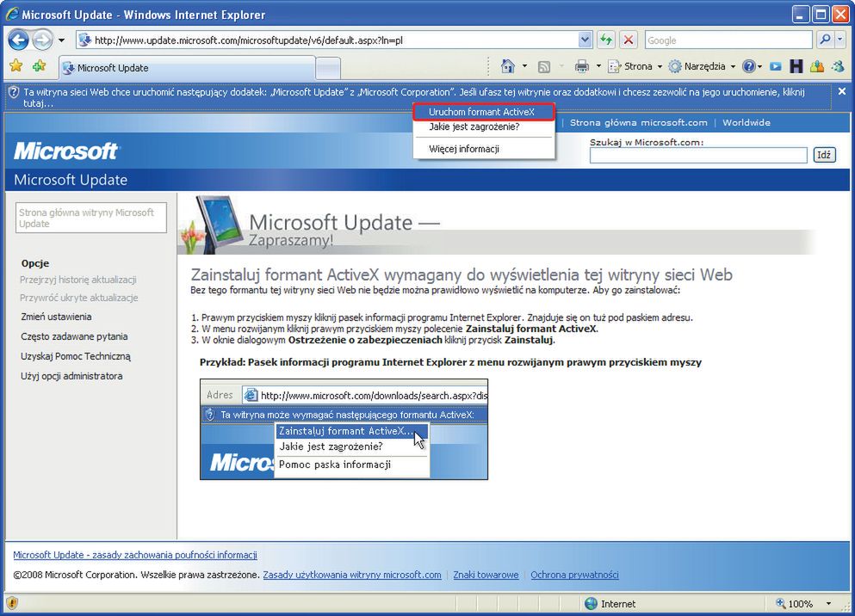Click the RSS feeds icon
This screenshot has width=855, height=616.
point(544,67)
